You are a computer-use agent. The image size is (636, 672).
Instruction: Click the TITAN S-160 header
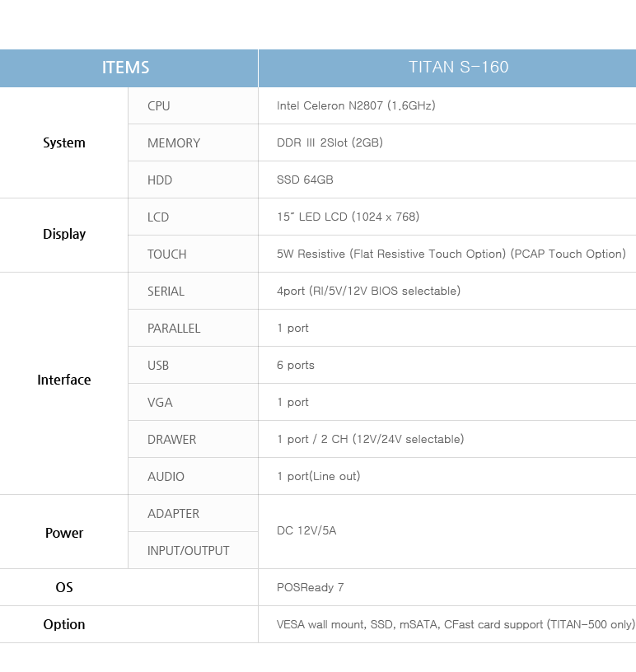458,68
